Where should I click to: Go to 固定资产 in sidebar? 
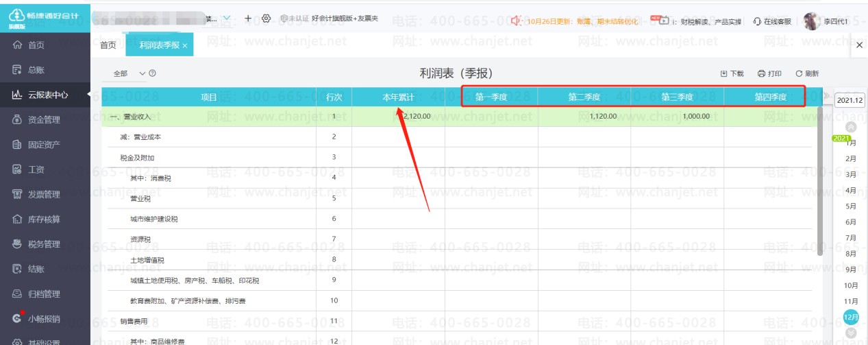point(43,145)
